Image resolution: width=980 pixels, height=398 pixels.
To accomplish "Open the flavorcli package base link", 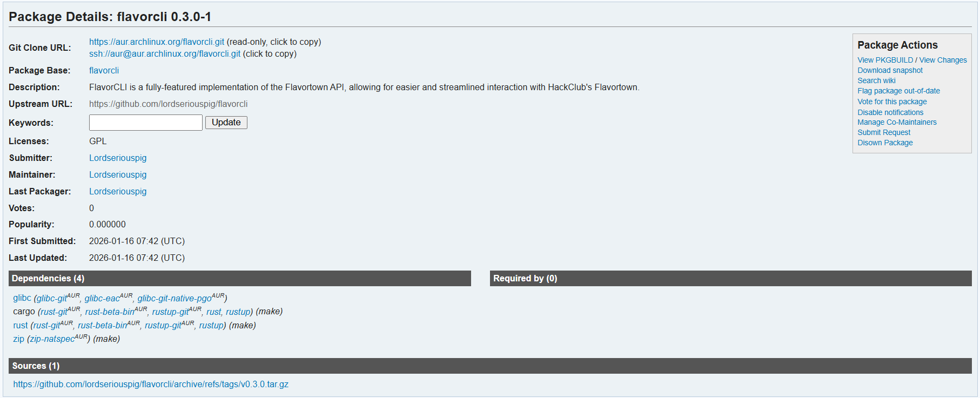I will coord(104,71).
